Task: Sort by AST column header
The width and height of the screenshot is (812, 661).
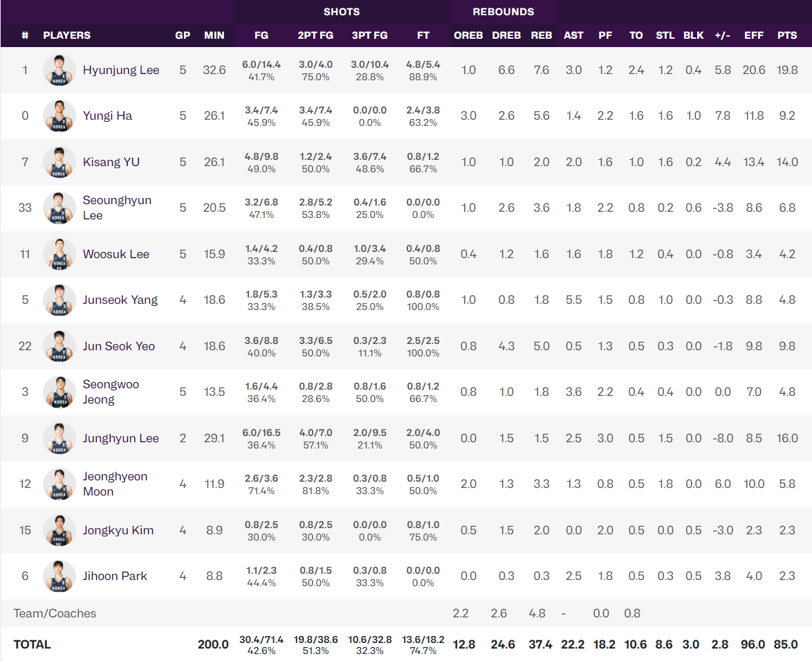Action: pyautogui.click(x=573, y=35)
